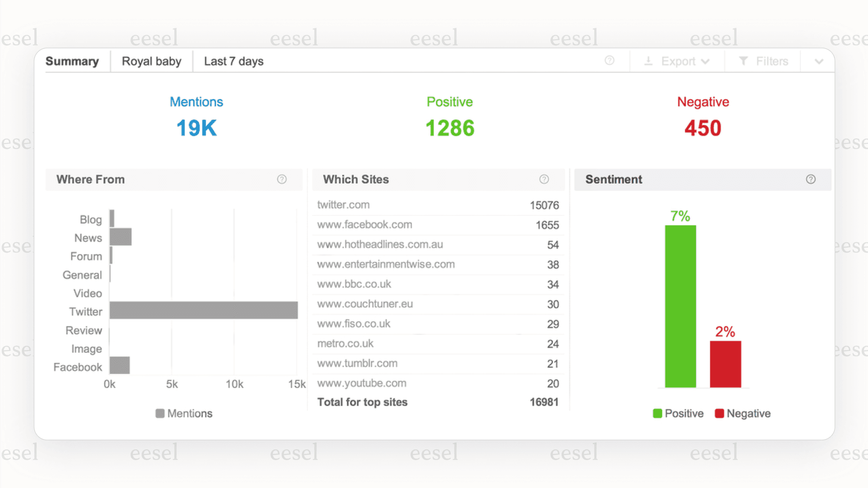Click the help icon next to Export
This screenshot has width=868, height=488.
point(610,61)
